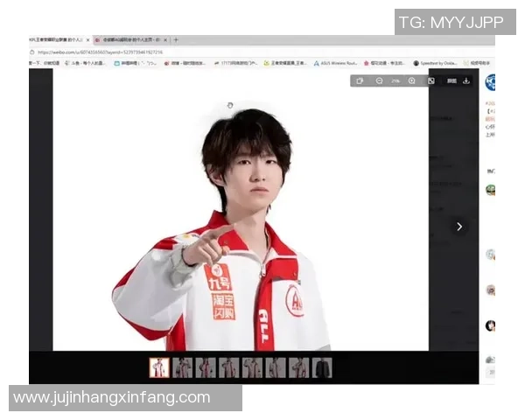Select the fourth thumbnail in the filmstrip

229,367
